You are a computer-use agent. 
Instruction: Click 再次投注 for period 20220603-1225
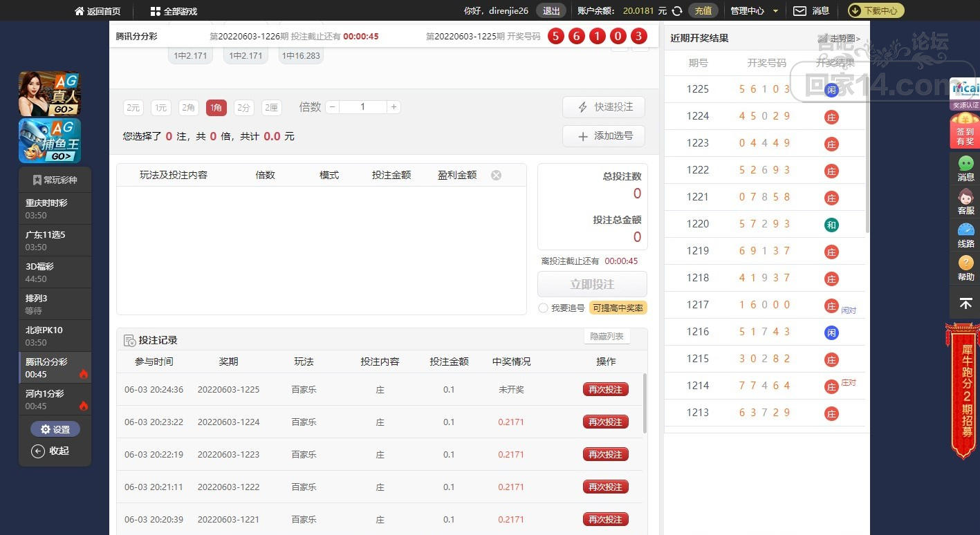(605, 390)
